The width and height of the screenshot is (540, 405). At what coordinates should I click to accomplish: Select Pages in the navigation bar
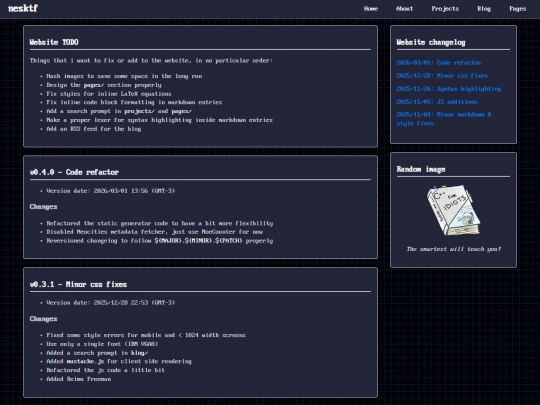pos(518,9)
